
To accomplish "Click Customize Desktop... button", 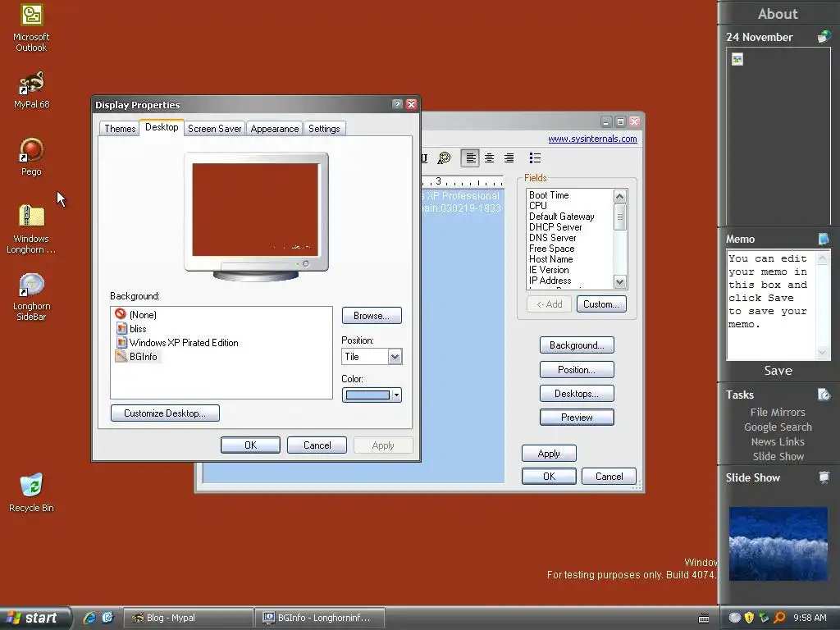I will [165, 413].
